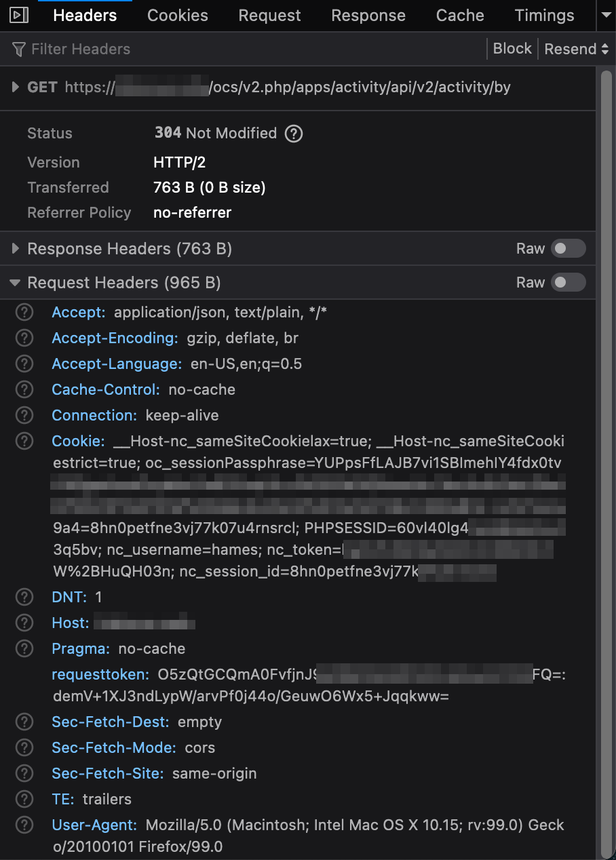Enable Raw view for Response Headers
616x860 pixels.
[x=569, y=249]
